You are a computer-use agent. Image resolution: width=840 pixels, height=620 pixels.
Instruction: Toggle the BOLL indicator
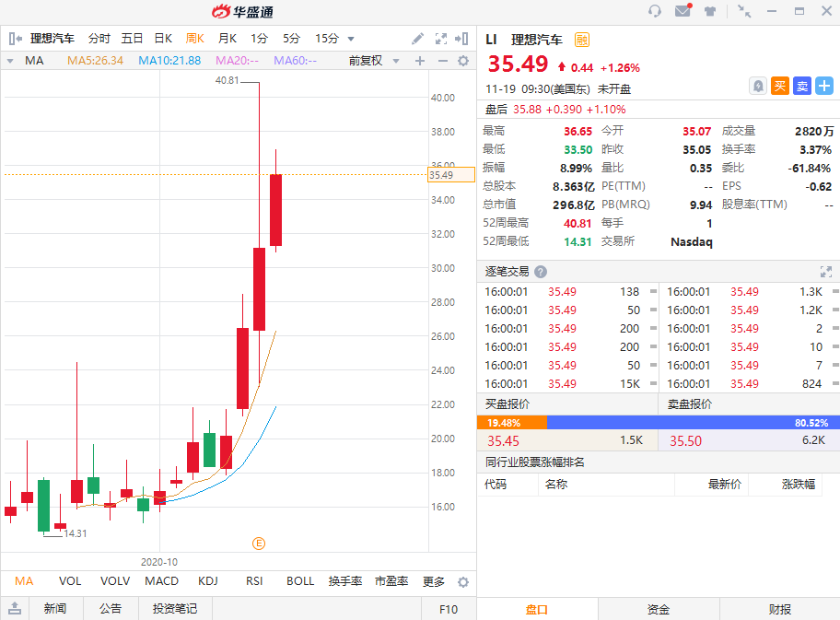coord(300,581)
